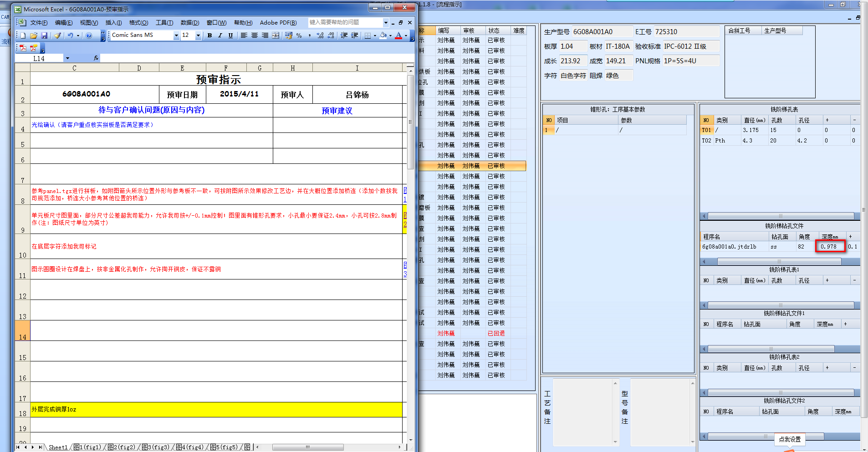
Task: Switch to the 图3(fig3) sheet tab
Action: pyautogui.click(x=156, y=447)
